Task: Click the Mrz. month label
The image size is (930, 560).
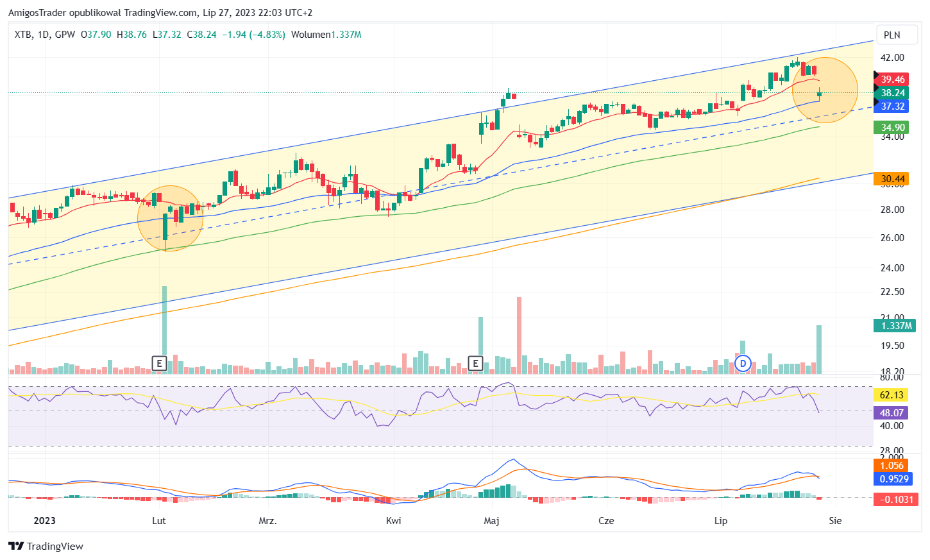Action: (267, 521)
